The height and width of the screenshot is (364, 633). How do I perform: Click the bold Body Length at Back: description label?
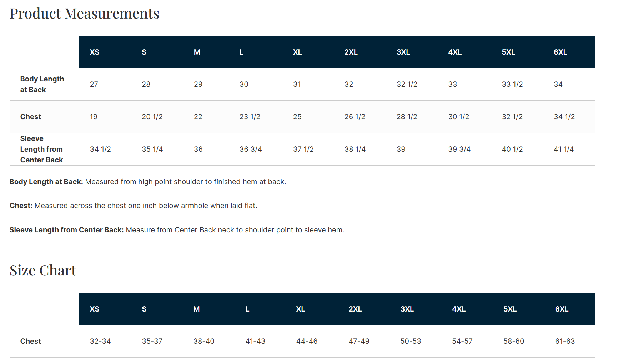pos(46,182)
